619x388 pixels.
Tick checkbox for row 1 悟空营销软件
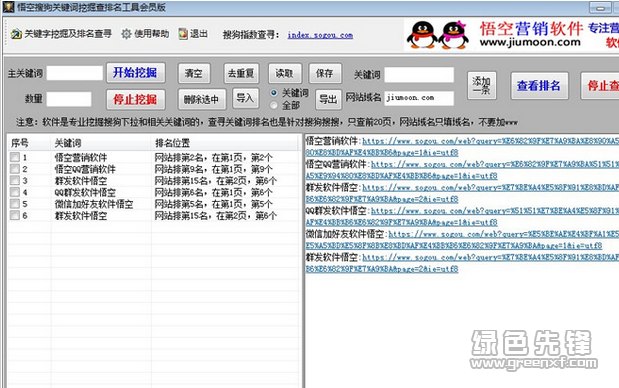click(x=15, y=157)
